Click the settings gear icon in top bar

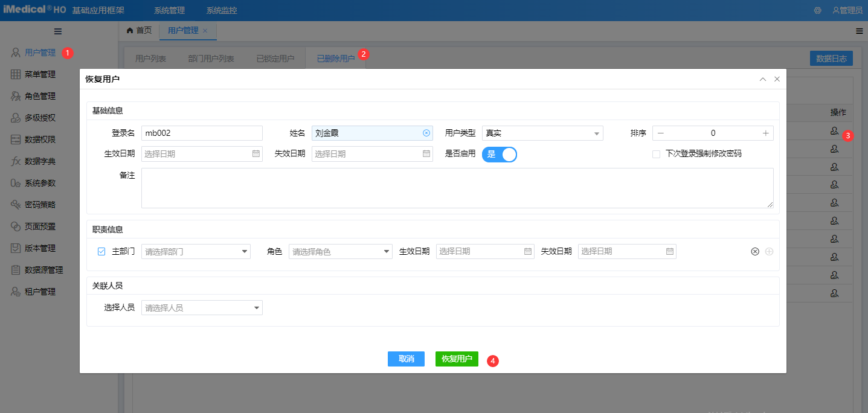pyautogui.click(x=817, y=10)
